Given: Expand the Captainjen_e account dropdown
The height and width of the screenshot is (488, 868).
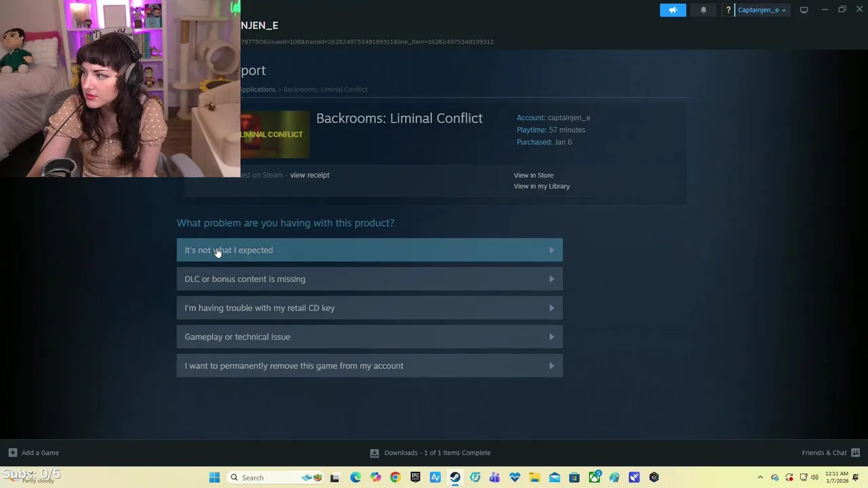Looking at the screenshot, I should (x=762, y=10).
